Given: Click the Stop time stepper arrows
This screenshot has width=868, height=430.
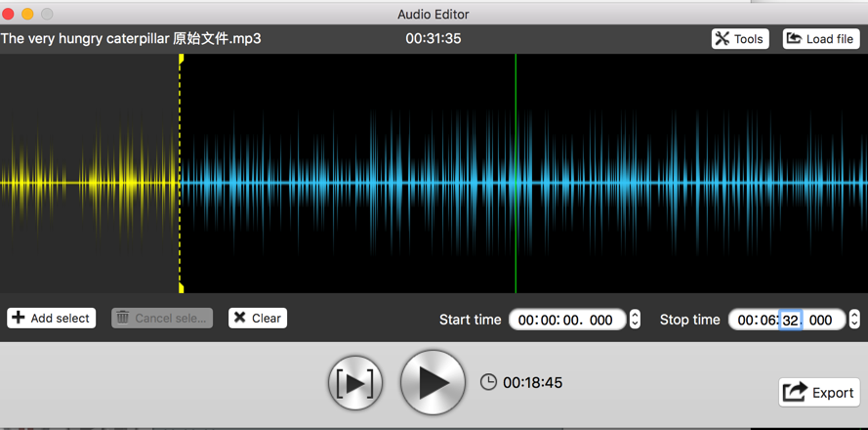Looking at the screenshot, I should (854, 320).
